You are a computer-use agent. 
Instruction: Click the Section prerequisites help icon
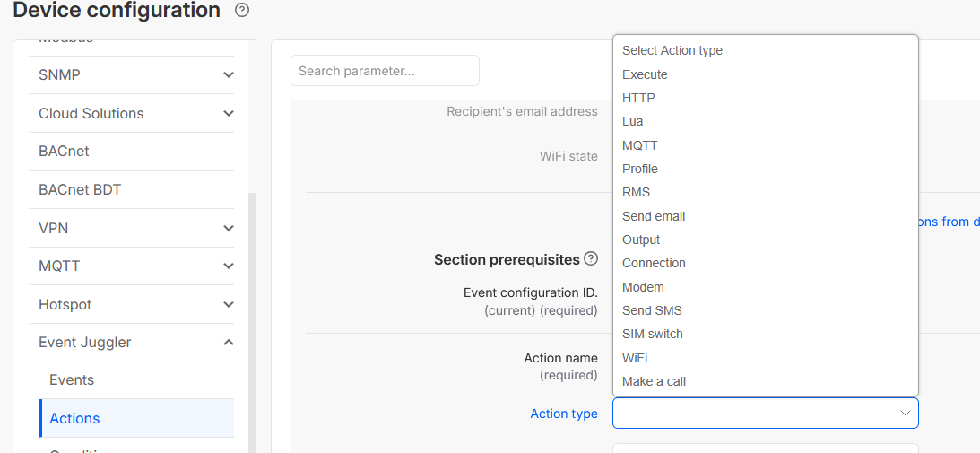591,258
